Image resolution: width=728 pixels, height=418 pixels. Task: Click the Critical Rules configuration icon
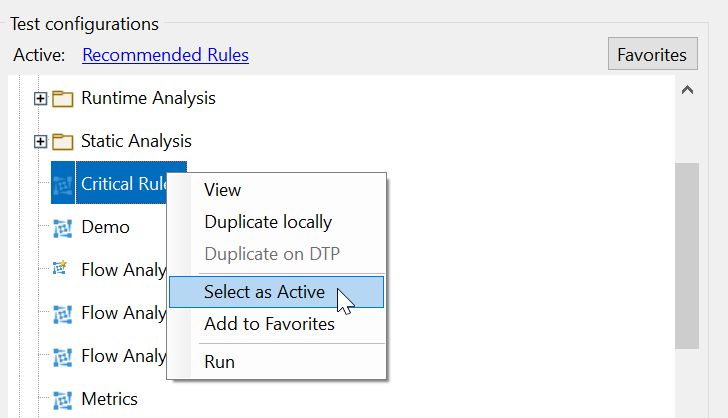pos(63,184)
